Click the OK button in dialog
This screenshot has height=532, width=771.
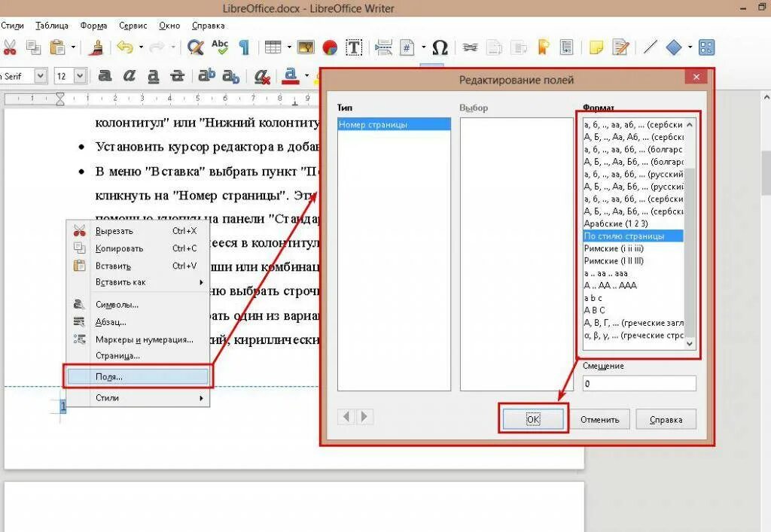point(534,419)
